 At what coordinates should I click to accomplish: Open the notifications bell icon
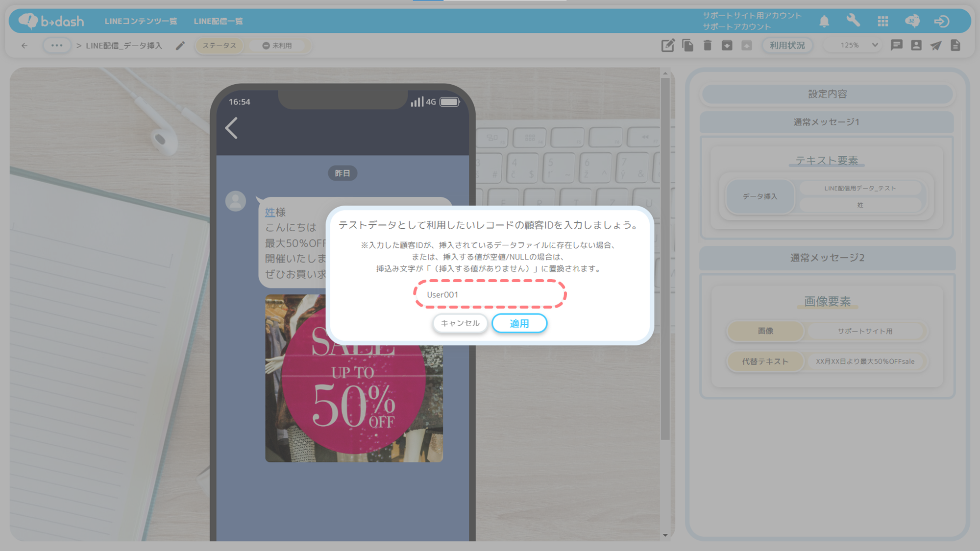click(824, 21)
